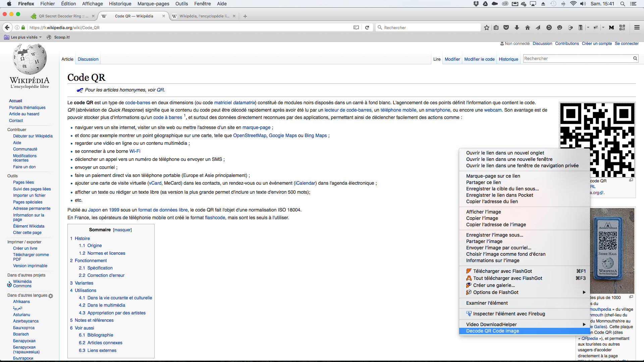Viewport: 644px width, 362px height.
Task: Click the Wi-Fi status icon
Action: [x=573, y=4]
